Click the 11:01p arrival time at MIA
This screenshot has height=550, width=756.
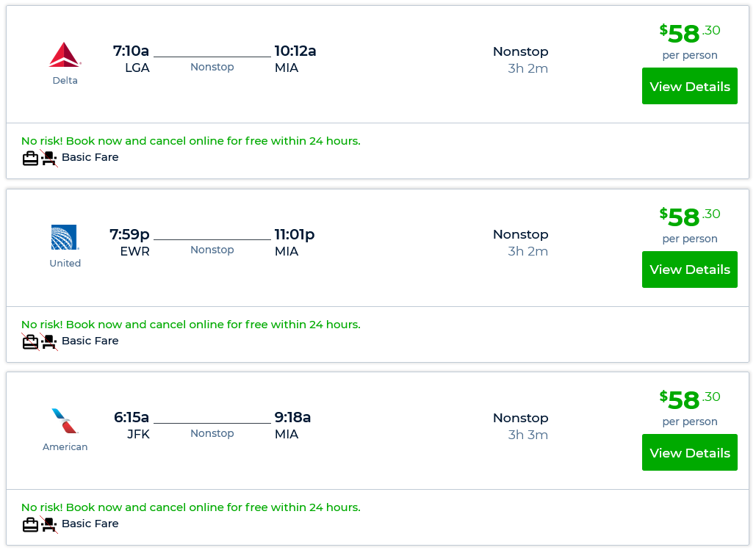[294, 235]
